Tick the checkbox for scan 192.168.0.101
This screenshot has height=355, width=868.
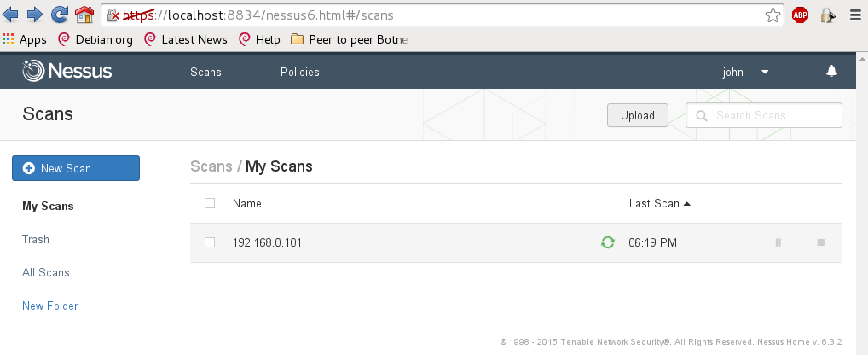pyautogui.click(x=210, y=242)
